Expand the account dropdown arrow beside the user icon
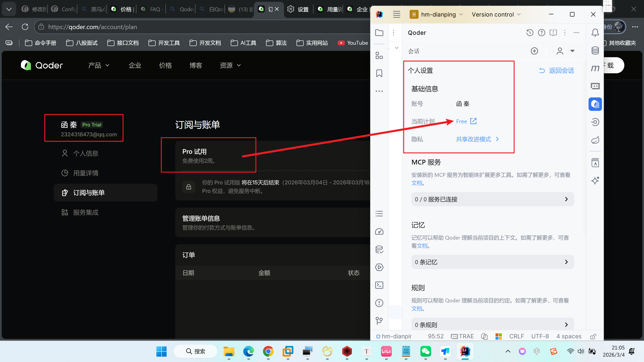This screenshot has height=362, width=644. pyautogui.click(x=572, y=51)
